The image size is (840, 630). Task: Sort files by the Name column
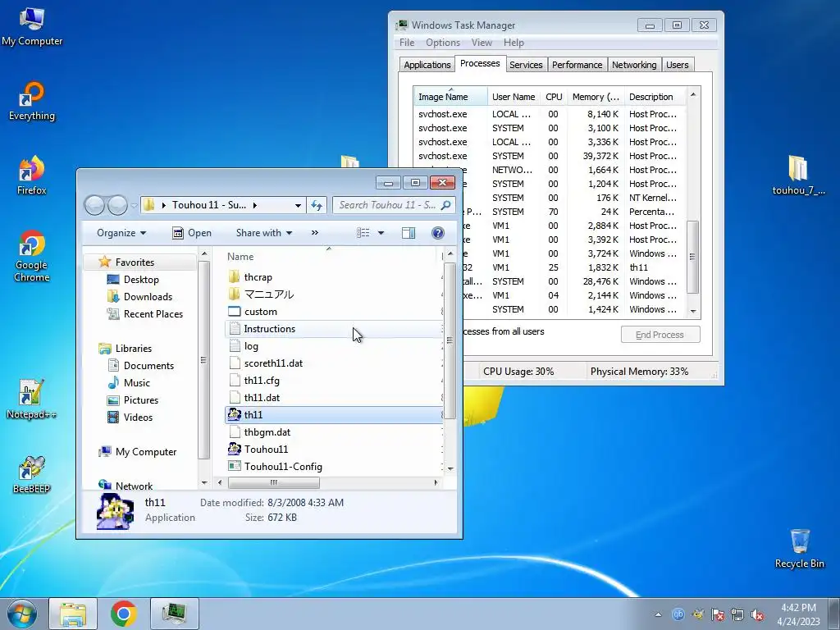point(330,256)
